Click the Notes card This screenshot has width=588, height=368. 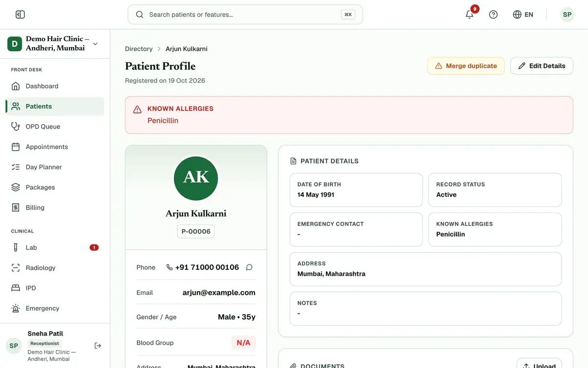426,309
